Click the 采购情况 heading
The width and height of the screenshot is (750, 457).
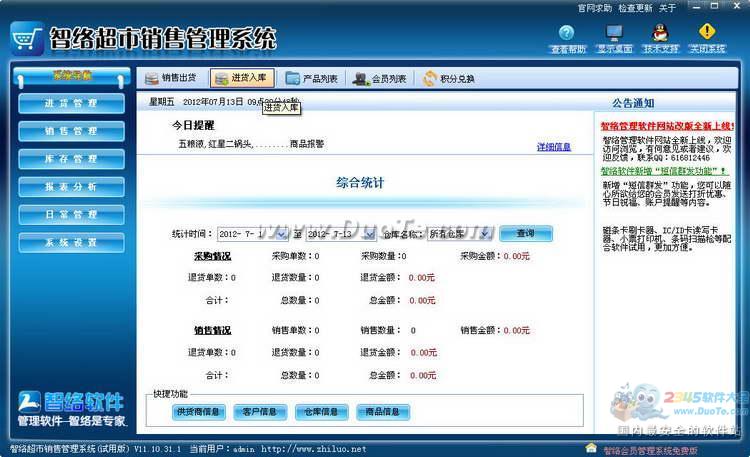click(x=212, y=256)
